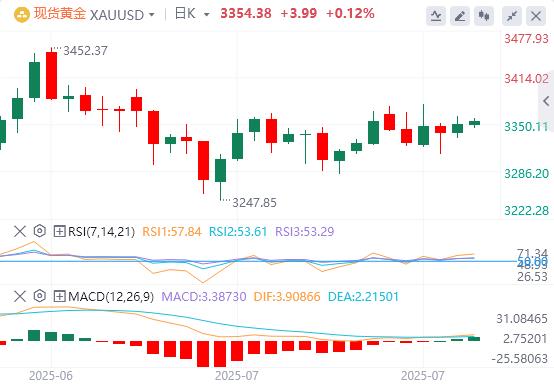Click the 2025-06 date axis label

51,376
